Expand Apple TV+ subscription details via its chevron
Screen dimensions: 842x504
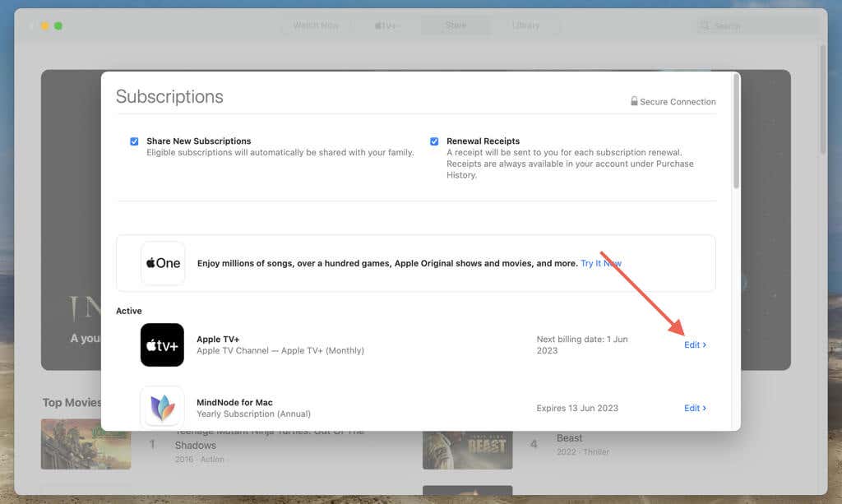pyautogui.click(x=706, y=344)
